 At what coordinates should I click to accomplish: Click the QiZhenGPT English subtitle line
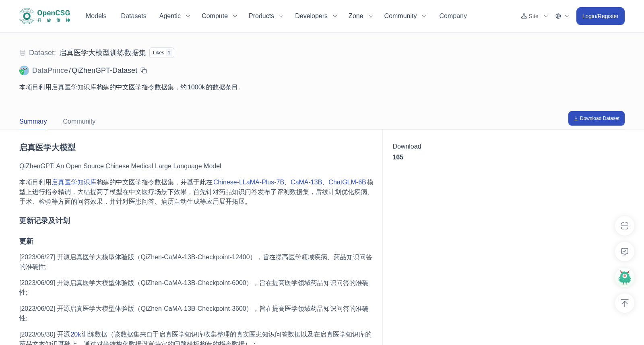tap(120, 166)
